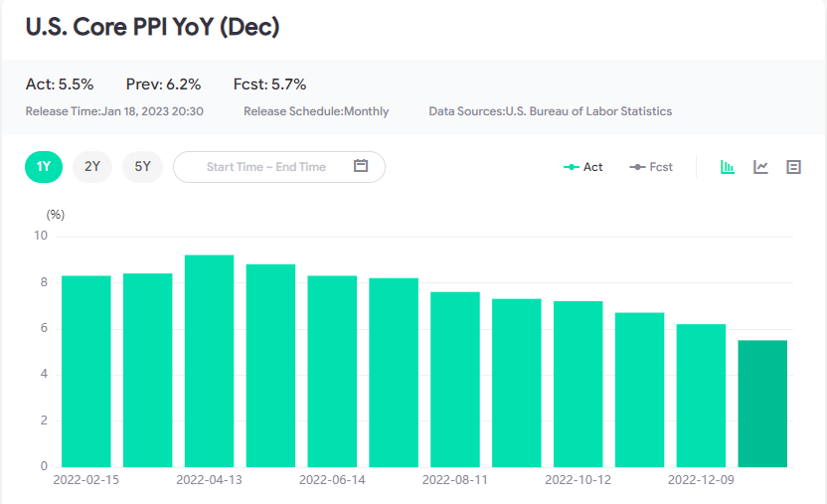Click the U.S. Core PPI YoY title
Viewport: 827px width, 504px height.
[152, 27]
